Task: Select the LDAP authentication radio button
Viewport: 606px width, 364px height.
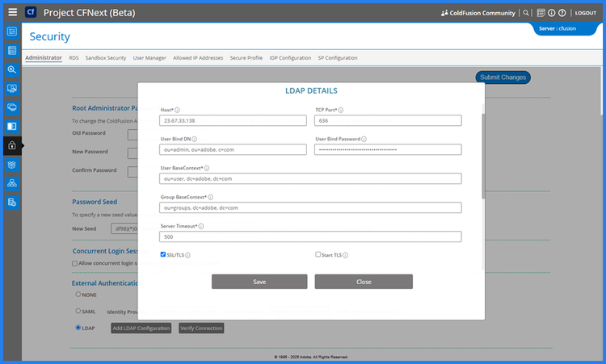Action: (78, 328)
